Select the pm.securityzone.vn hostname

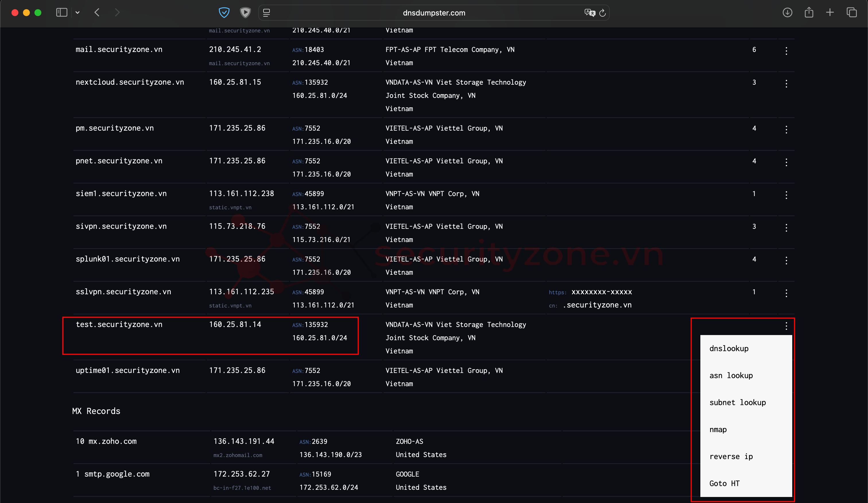coord(115,128)
